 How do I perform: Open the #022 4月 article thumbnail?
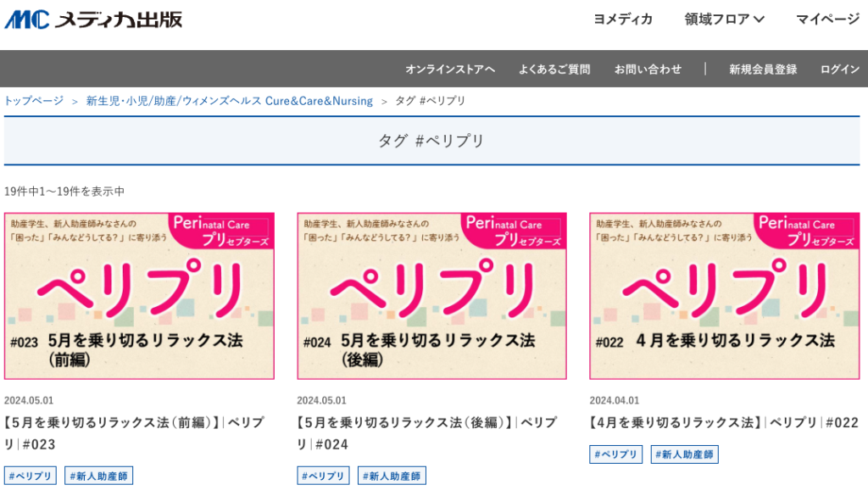724,295
